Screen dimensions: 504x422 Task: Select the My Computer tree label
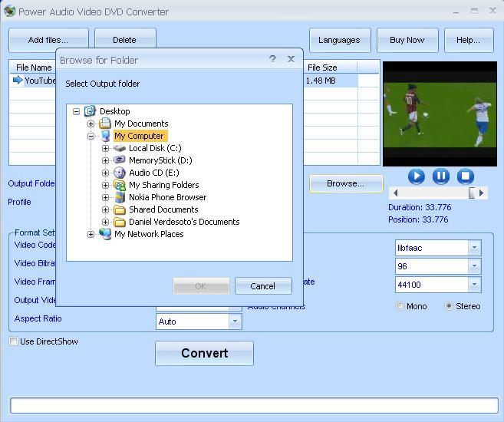[x=140, y=136]
